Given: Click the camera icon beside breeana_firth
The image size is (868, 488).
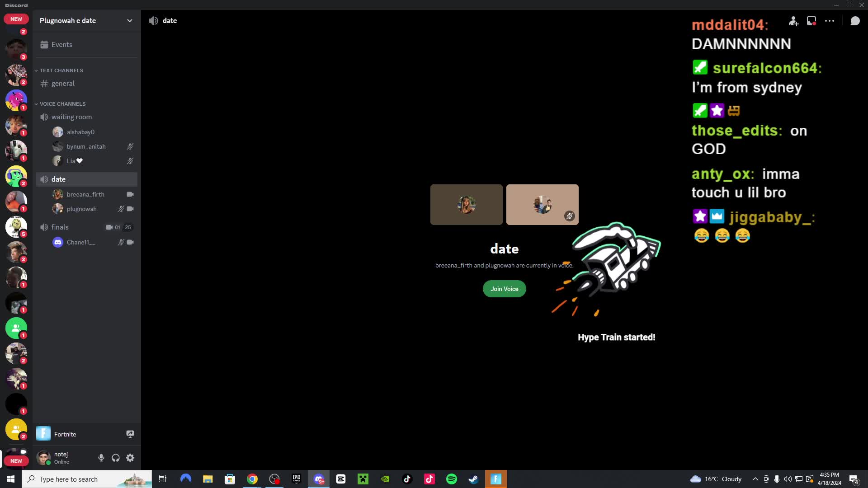Looking at the screenshot, I should [130, 194].
